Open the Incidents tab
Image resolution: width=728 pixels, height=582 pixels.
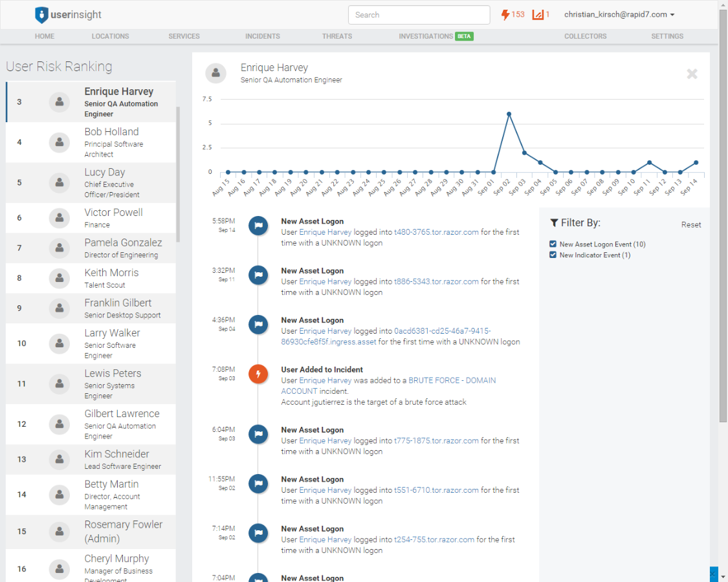[262, 36]
